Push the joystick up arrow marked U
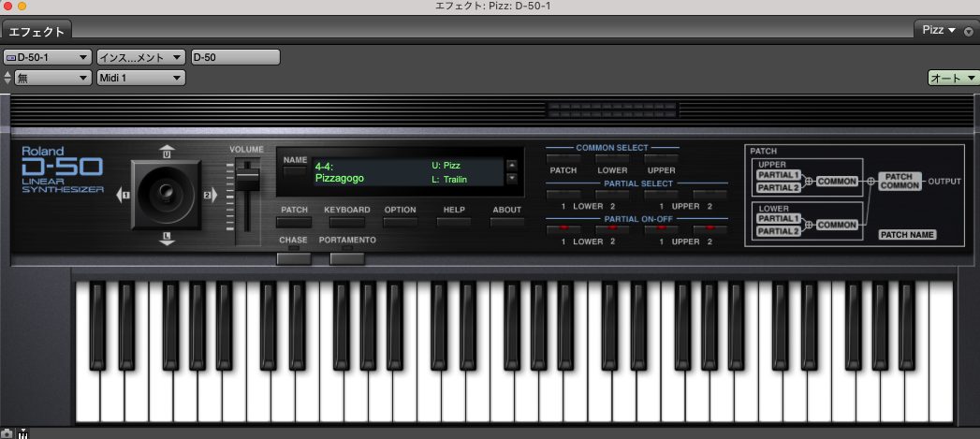The image size is (980, 439). (167, 152)
